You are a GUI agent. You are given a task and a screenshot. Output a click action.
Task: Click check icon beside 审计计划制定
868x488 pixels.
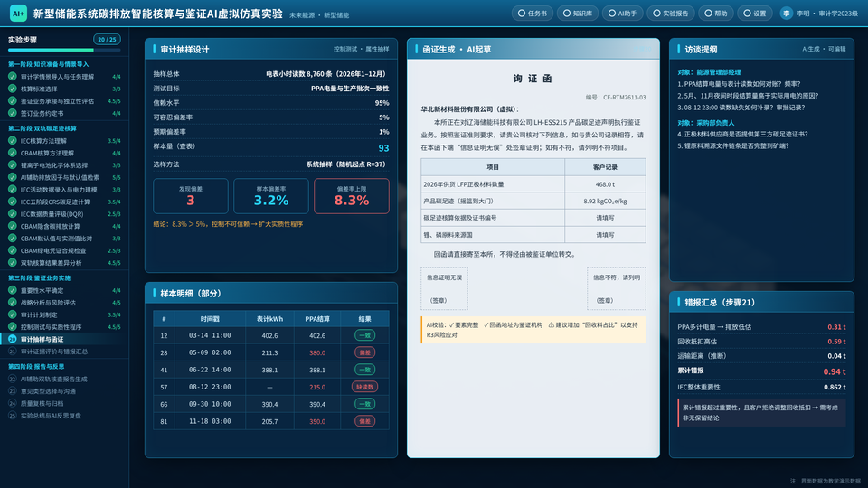(x=12, y=314)
